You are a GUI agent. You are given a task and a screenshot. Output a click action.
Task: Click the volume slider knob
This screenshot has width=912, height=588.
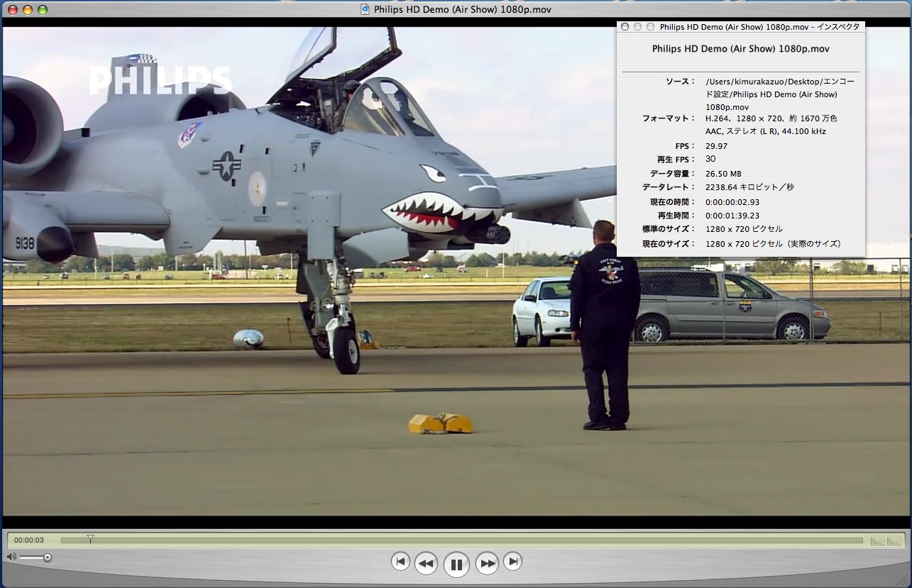48,558
